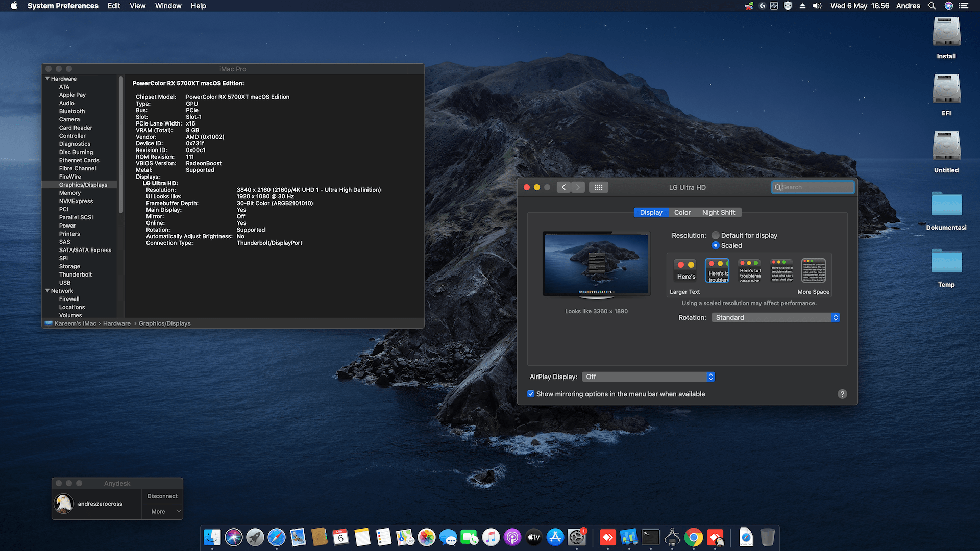Select the Display tab
The width and height of the screenshot is (980, 551).
coord(651,212)
